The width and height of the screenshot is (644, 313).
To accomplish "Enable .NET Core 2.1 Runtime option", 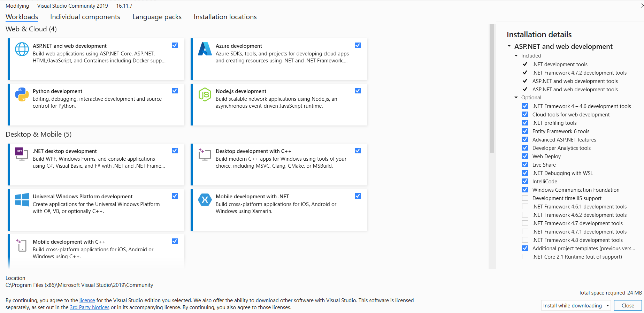I will coord(525,257).
